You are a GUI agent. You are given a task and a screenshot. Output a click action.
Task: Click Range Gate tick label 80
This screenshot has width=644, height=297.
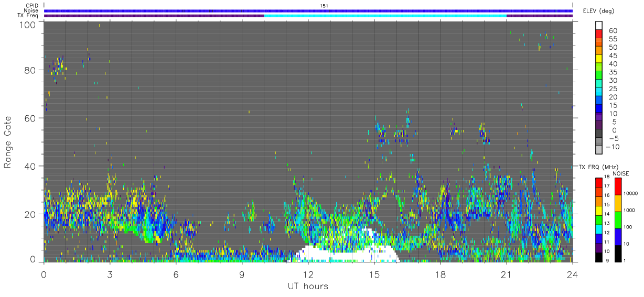point(30,70)
